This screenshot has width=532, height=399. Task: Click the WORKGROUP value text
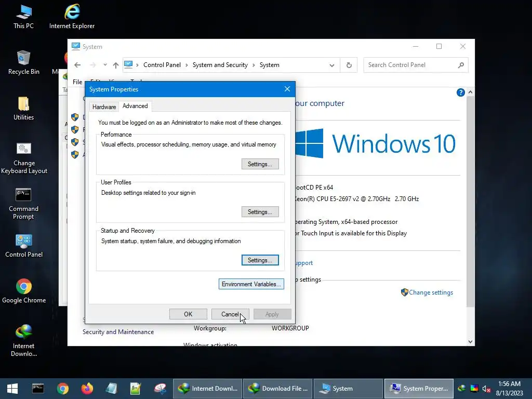(290, 328)
